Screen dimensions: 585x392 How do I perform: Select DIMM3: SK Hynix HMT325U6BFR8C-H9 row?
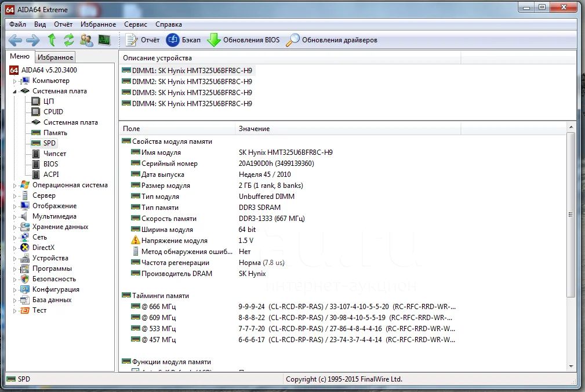[187, 93]
